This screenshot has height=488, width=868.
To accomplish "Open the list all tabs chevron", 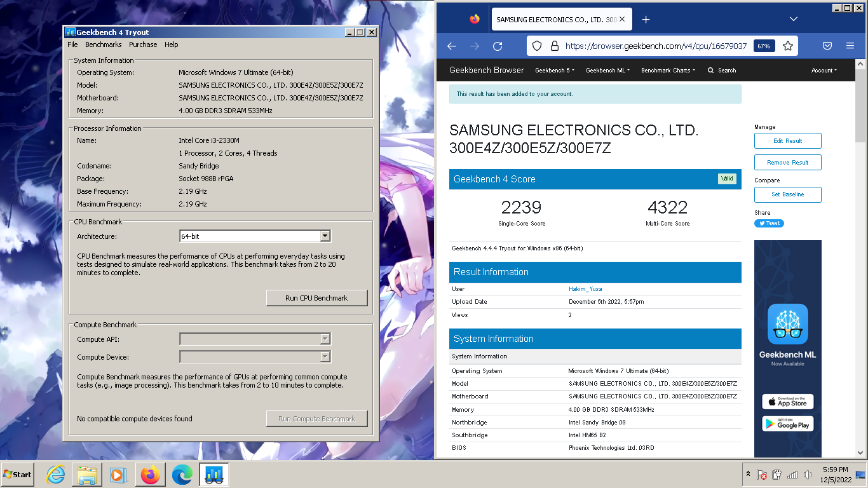I will pos(794,19).
